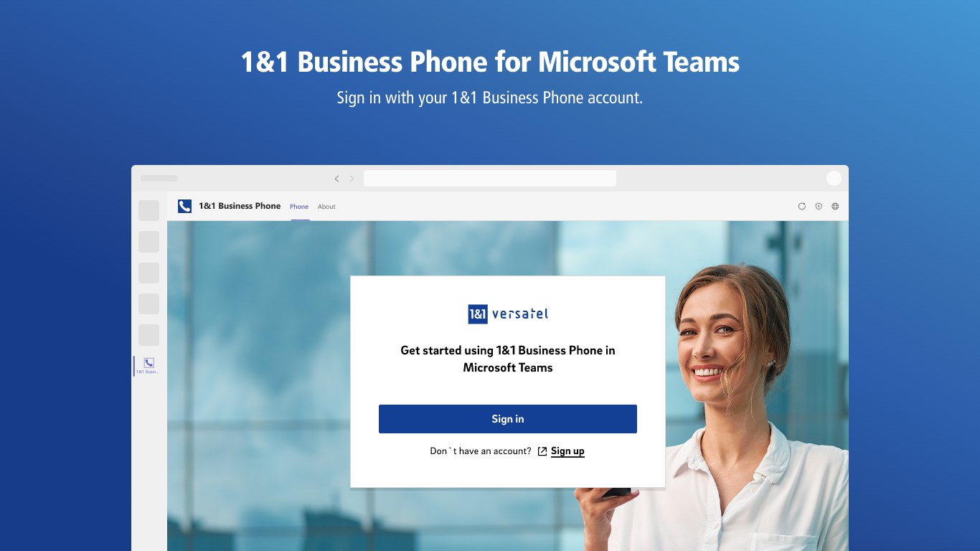Screen dimensions: 980x551
Task: Switch to the About tab
Action: click(326, 207)
